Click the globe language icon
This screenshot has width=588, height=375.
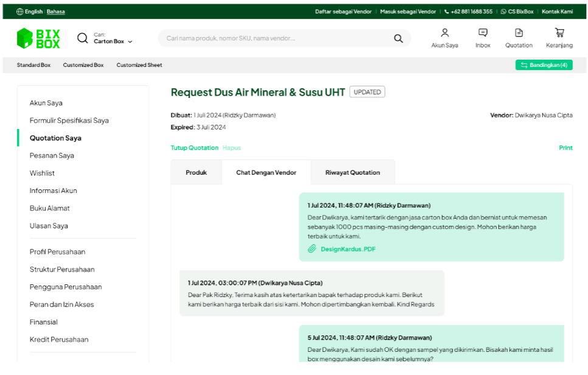[19, 12]
